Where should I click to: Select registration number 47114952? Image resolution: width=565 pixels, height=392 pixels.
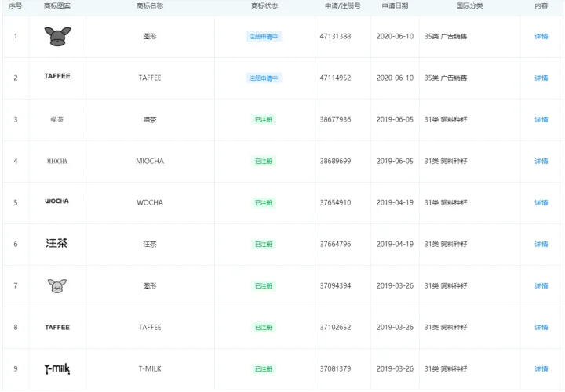[336, 78]
